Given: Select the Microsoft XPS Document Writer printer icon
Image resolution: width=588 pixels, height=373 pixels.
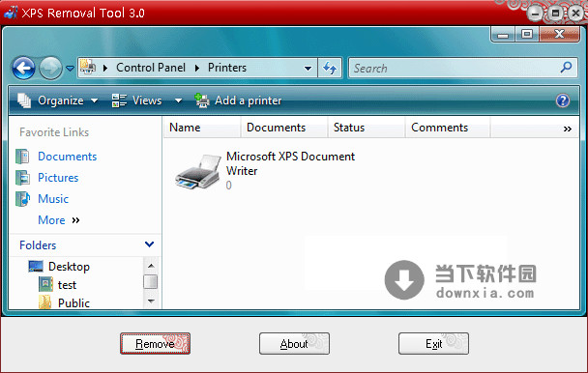Looking at the screenshot, I should 198,171.
